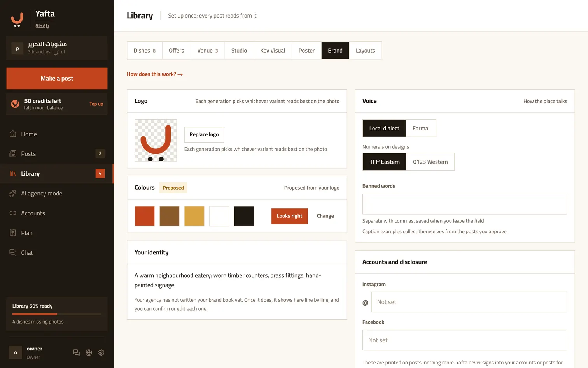
Task: Open the Poster tab
Action: click(306, 51)
